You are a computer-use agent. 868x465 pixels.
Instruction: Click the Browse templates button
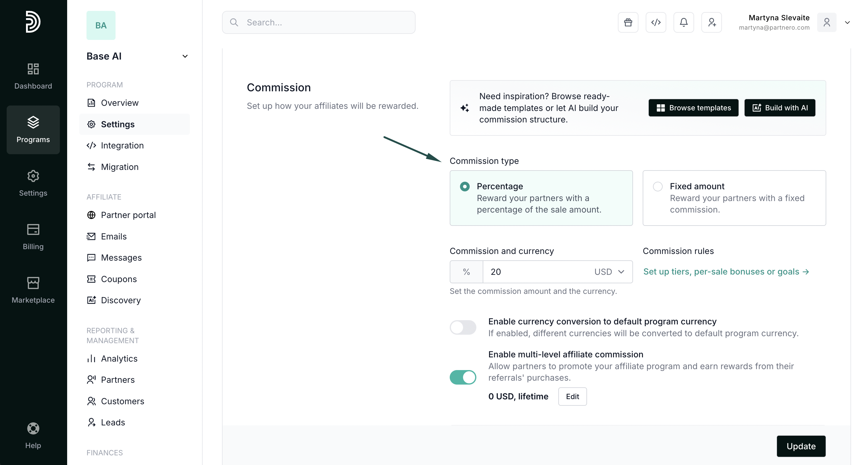click(x=693, y=108)
